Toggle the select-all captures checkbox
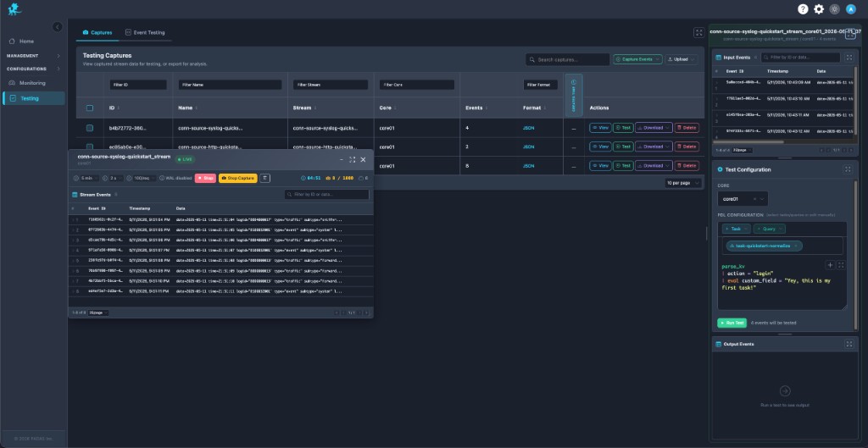The image size is (868, 448). click(x=90, y=108)
